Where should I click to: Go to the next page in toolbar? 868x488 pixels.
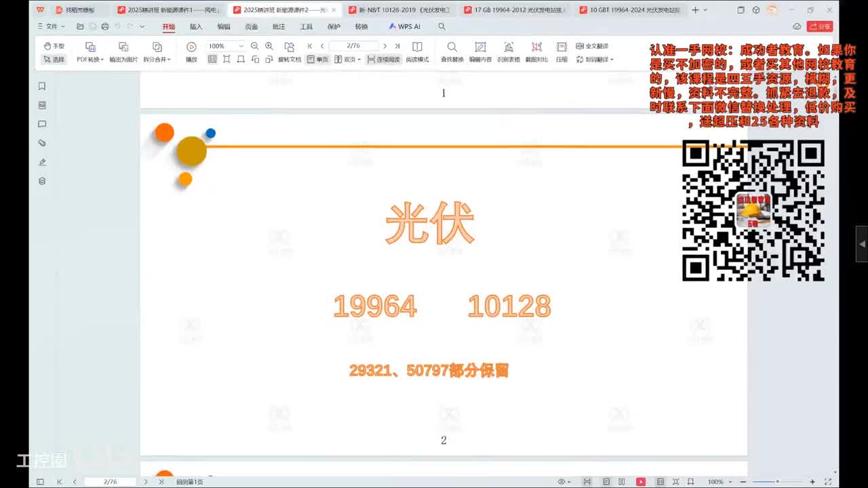384,46
